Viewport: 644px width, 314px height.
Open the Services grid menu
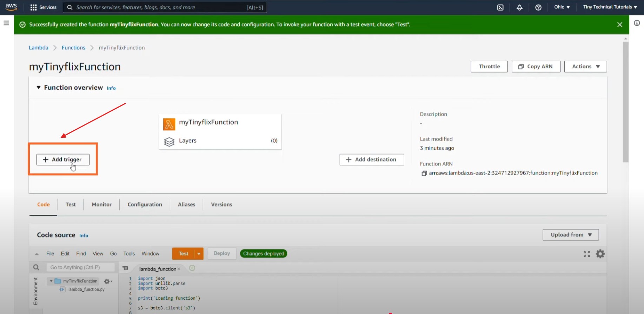34,7
